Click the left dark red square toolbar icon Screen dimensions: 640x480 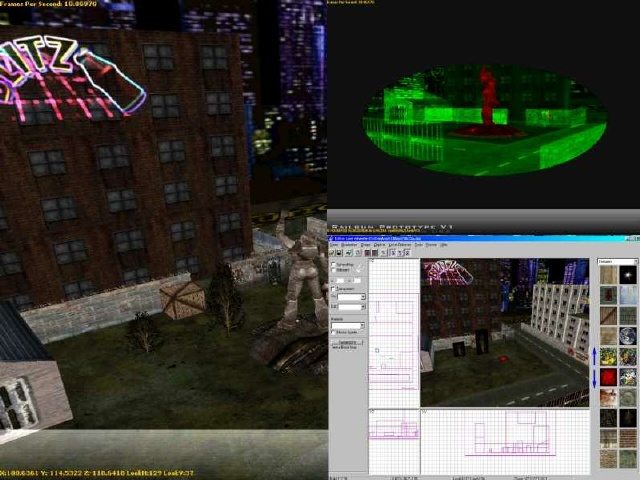pyautogui.click(x=367, y=253)
